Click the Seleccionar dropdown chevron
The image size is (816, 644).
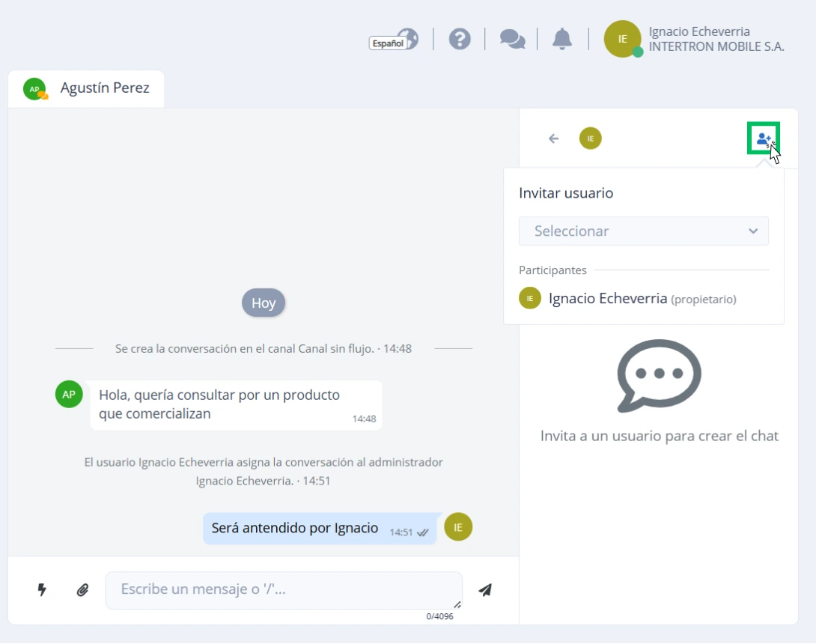click(x=753, y=231)
